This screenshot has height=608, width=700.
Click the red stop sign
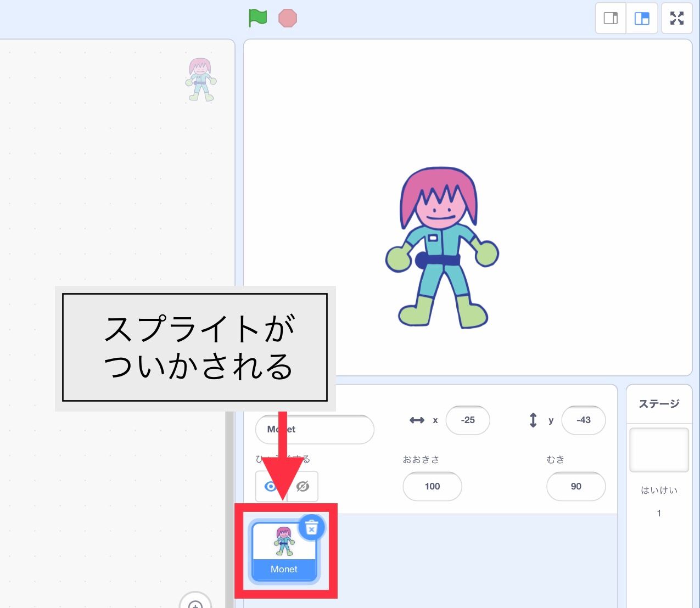(287, 18)
